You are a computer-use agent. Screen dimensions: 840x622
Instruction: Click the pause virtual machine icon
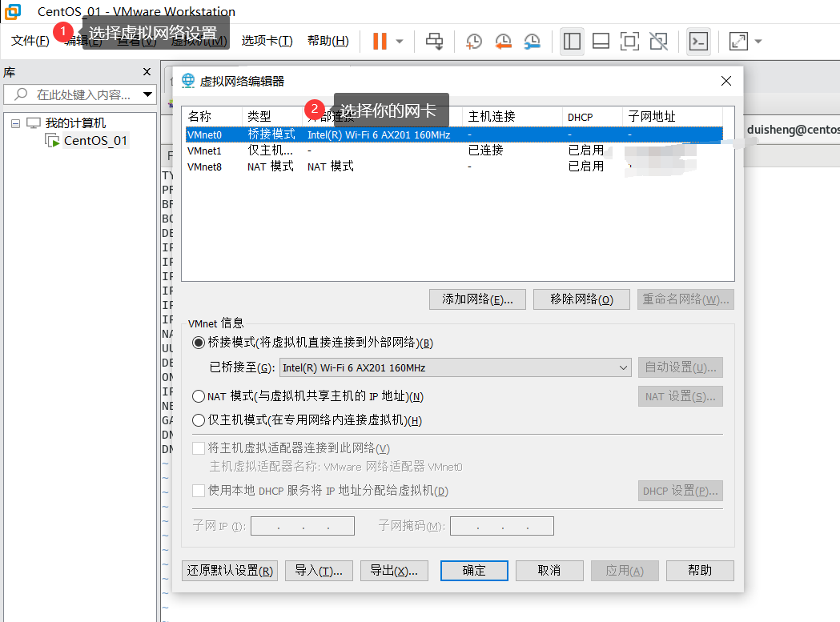pos(380,42)
